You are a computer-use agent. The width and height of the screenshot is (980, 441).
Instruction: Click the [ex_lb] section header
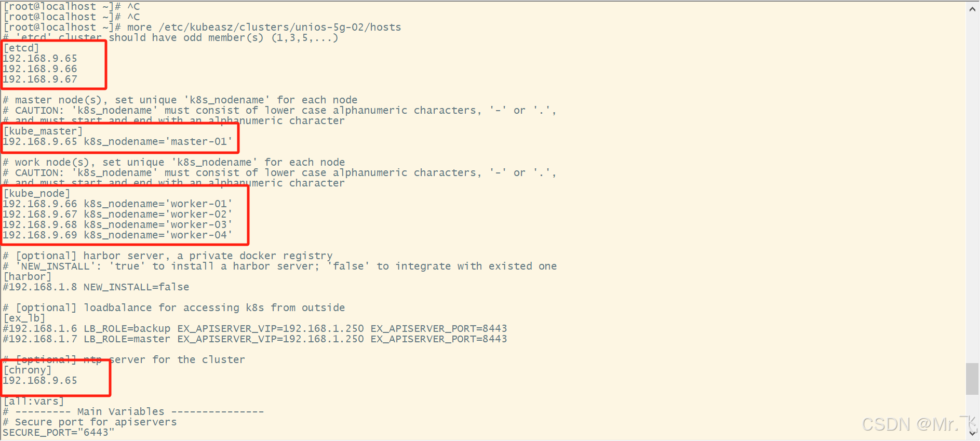tap(24, 318)
